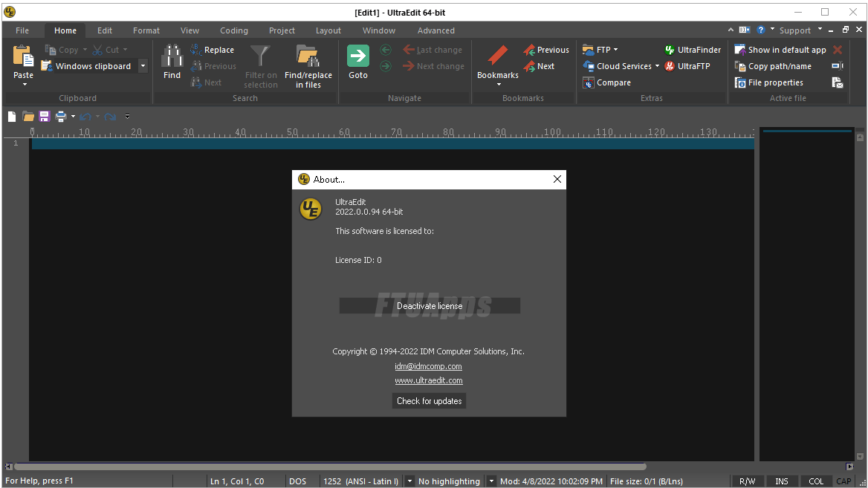Viewport: 868px width, 488px height.
Task: Switch to the Coding ribbon tab
Action: click(234, 30)
